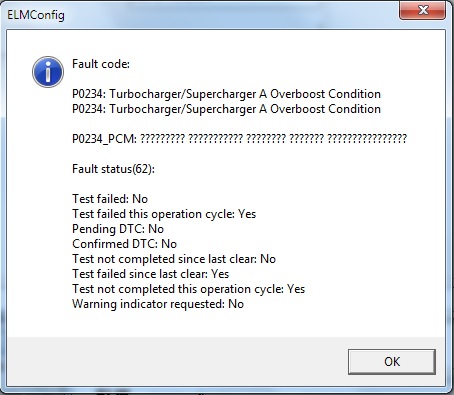The width and height of the screenshot is (454, 395).
Task: Click the empty title bar area
Action: [x=230, y=15]
